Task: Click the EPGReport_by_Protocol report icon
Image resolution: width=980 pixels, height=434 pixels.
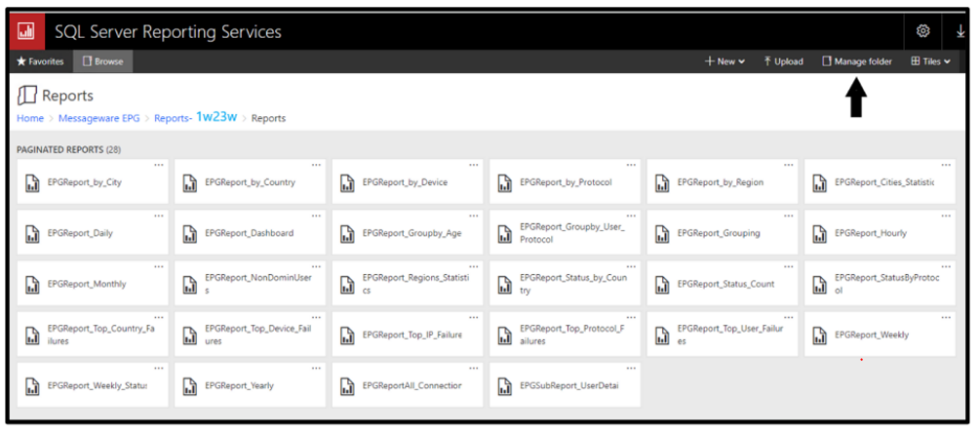Action: coord(504,182)
